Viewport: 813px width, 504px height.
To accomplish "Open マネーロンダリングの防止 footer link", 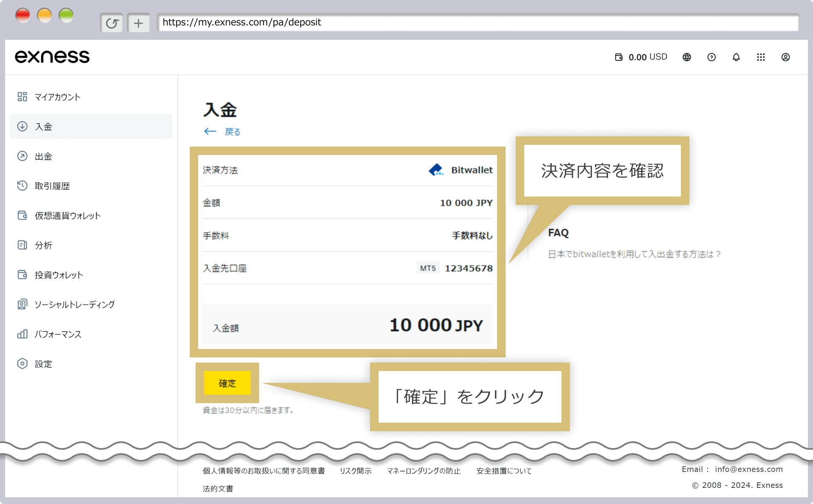I will [x=424, y=471].
